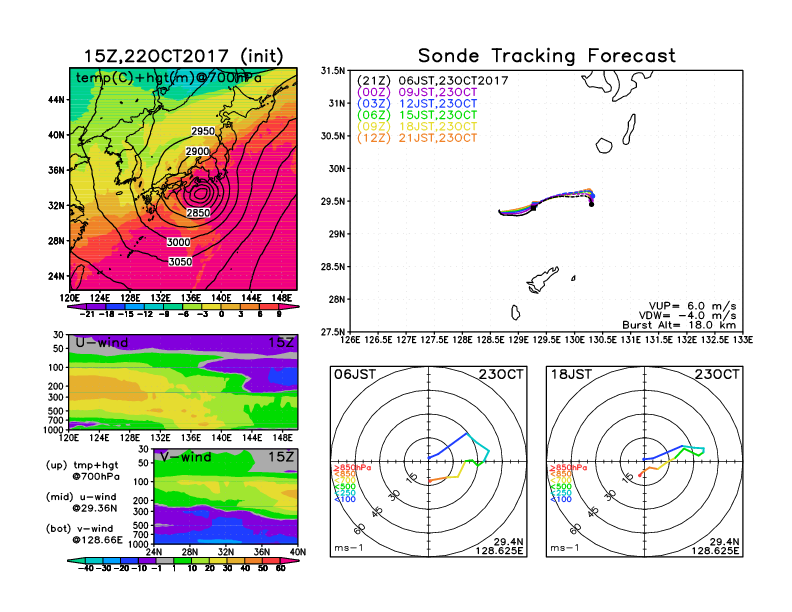Click the '133E' longitude label on tracking map

click(743, 340)
